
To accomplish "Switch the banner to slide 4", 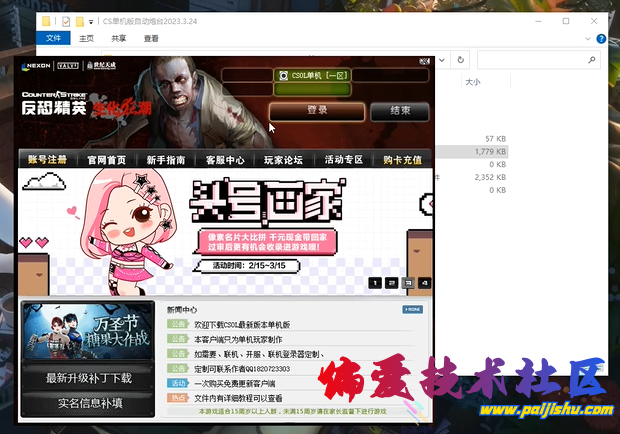I will tap(425, 283).
